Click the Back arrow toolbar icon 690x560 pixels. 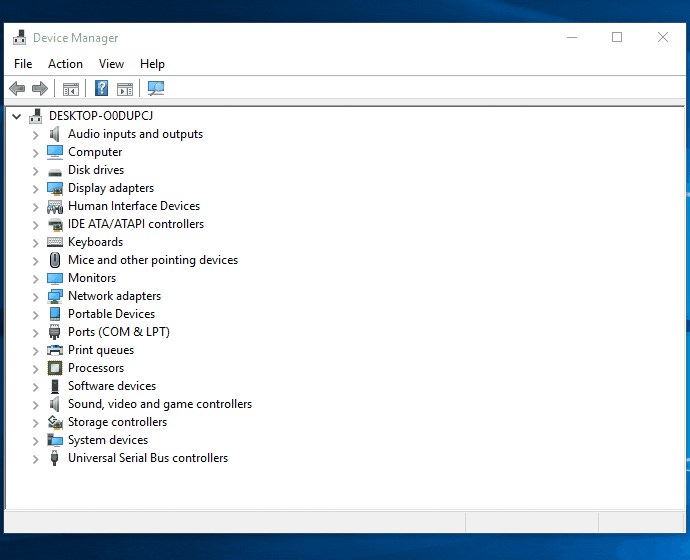tap(17, 89)
